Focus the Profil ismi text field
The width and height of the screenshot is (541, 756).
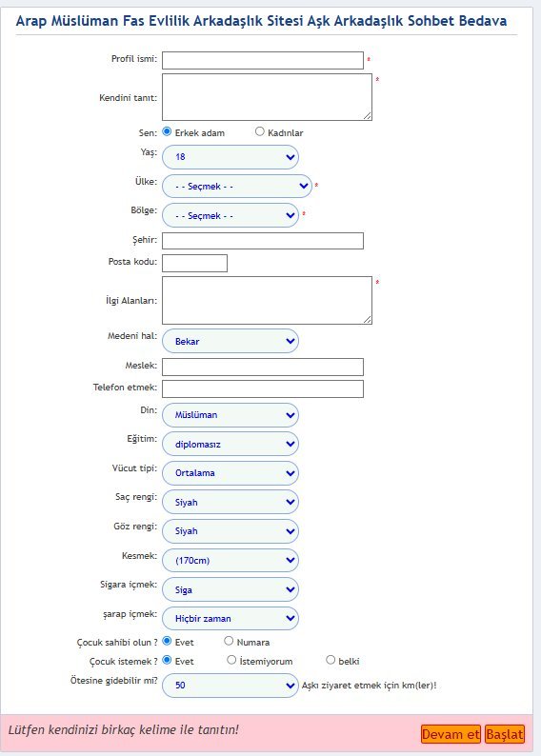coord(263,60)
